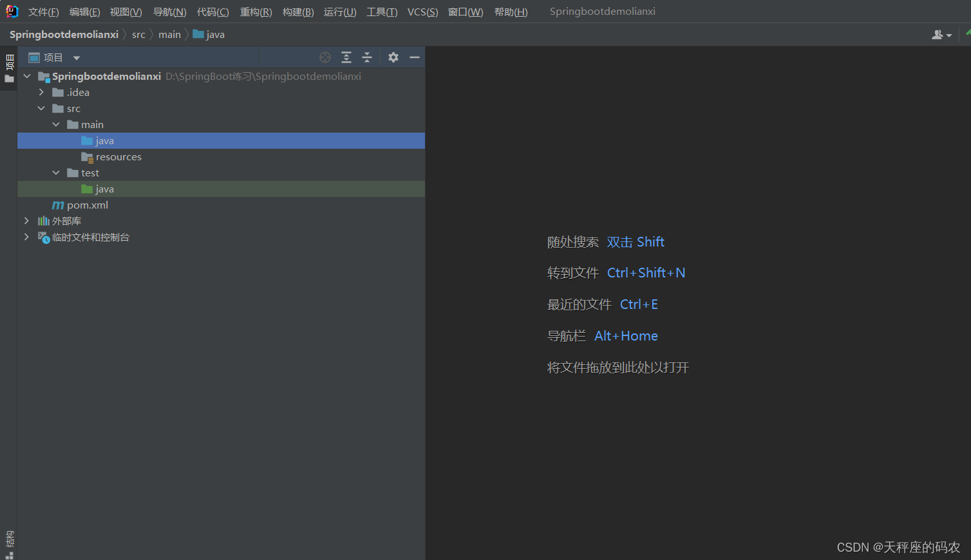Open the 编辑(E) menu
Viewport: 971px width, 560px height.
point(84,12)
